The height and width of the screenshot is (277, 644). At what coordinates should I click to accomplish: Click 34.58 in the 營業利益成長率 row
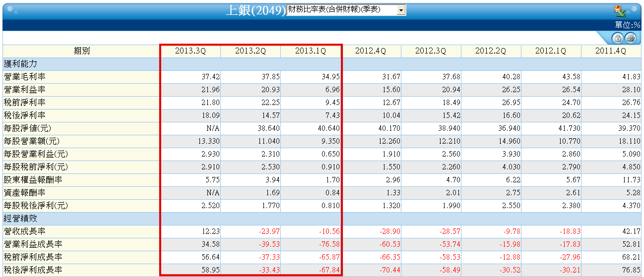(210, 244)
